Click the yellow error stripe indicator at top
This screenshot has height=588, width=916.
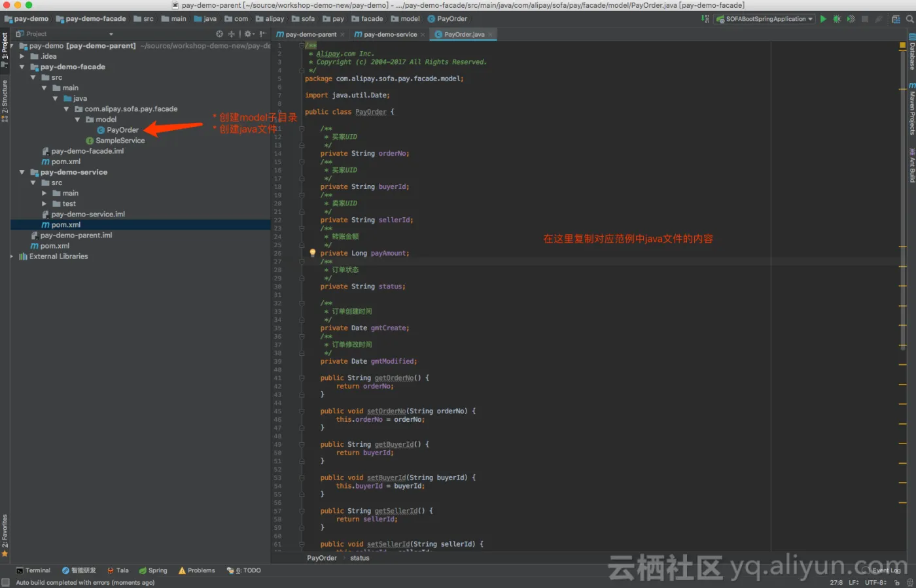[x=903, y=45]
